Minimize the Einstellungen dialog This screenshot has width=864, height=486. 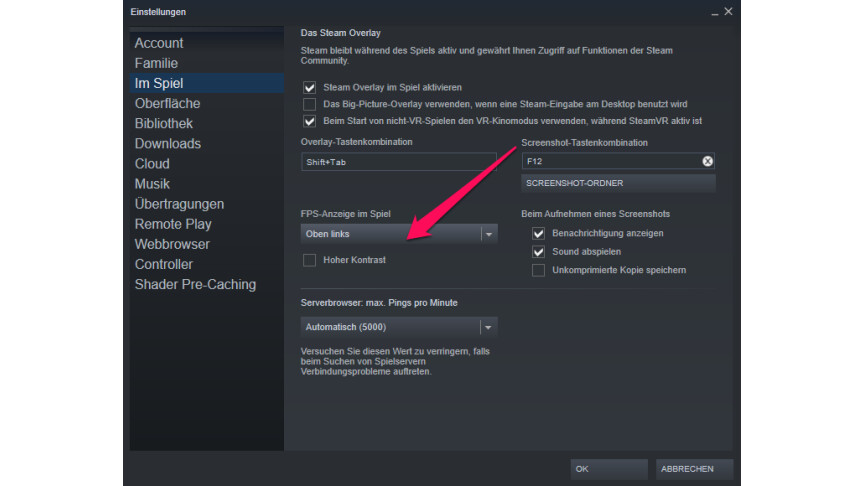pyautogui.click(x=714, y=11)
